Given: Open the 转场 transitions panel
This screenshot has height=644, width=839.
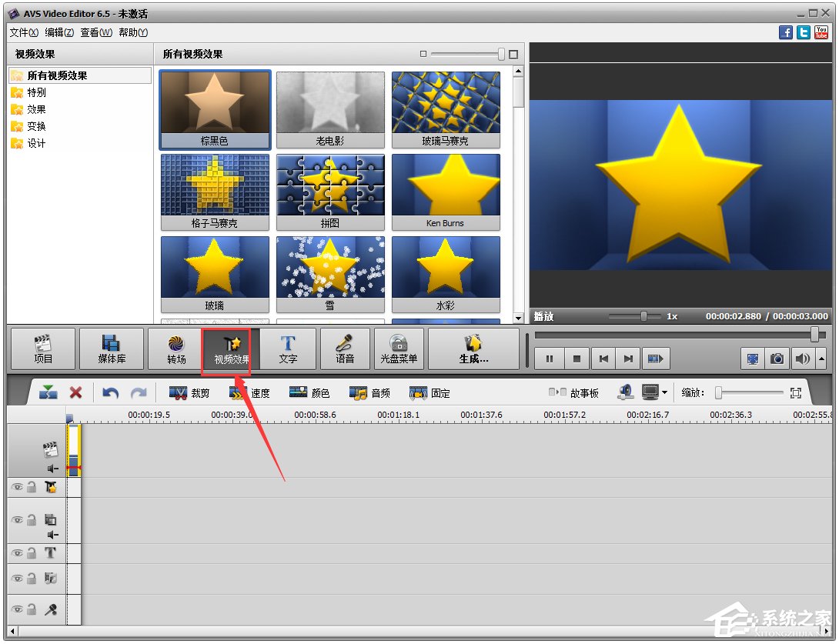Looking at the screenshot, I should point(176,349).
